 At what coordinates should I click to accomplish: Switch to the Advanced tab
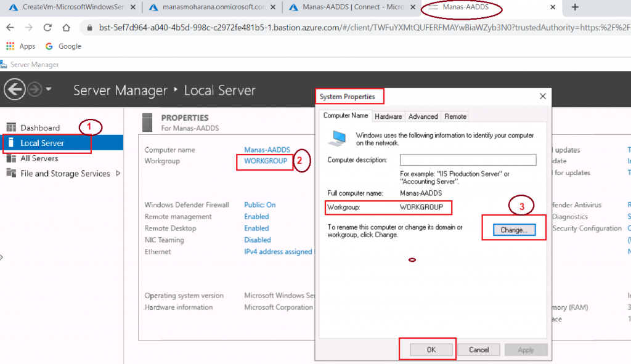pos(423,116)
